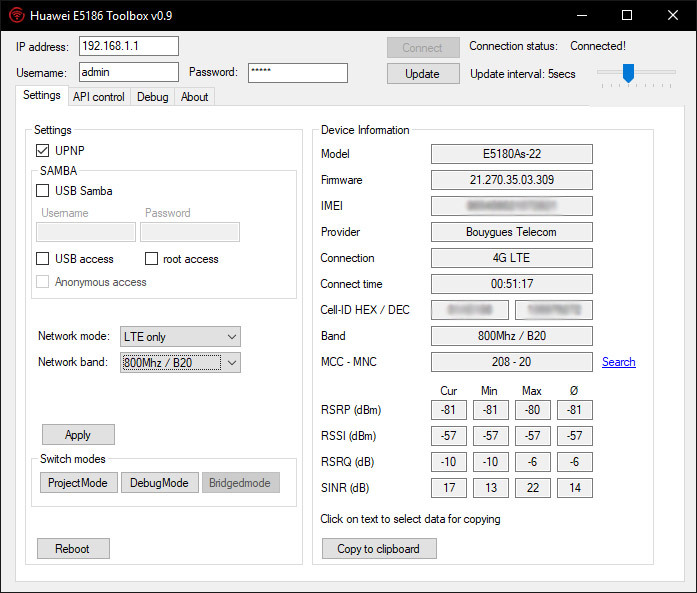Adjust the update interval slider thumb

pyautogui.click(x=628, y=72)
